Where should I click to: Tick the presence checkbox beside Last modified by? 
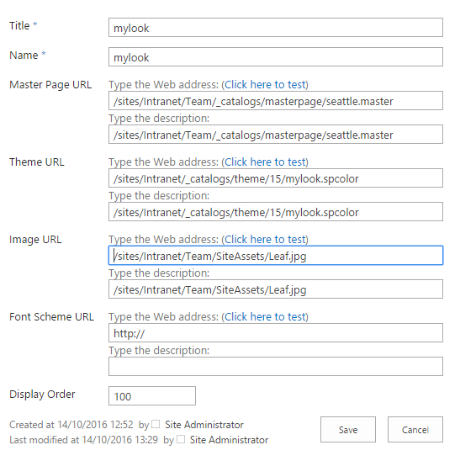pyautogui.click(x=181, y=439)
